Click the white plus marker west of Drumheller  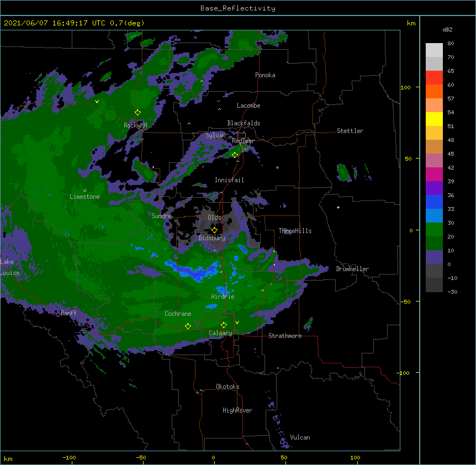click(x=338, y=207)
